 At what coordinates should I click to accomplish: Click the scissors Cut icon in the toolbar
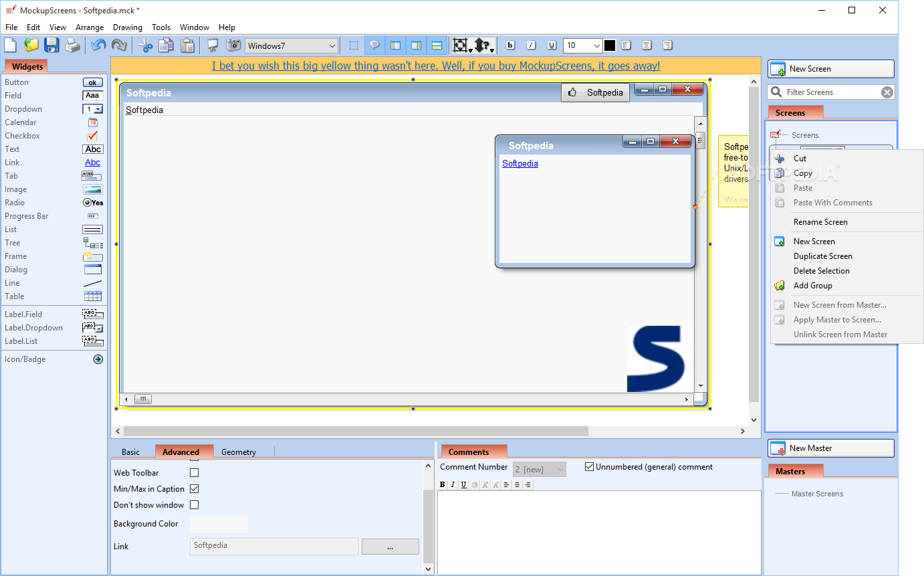(145, 45)
